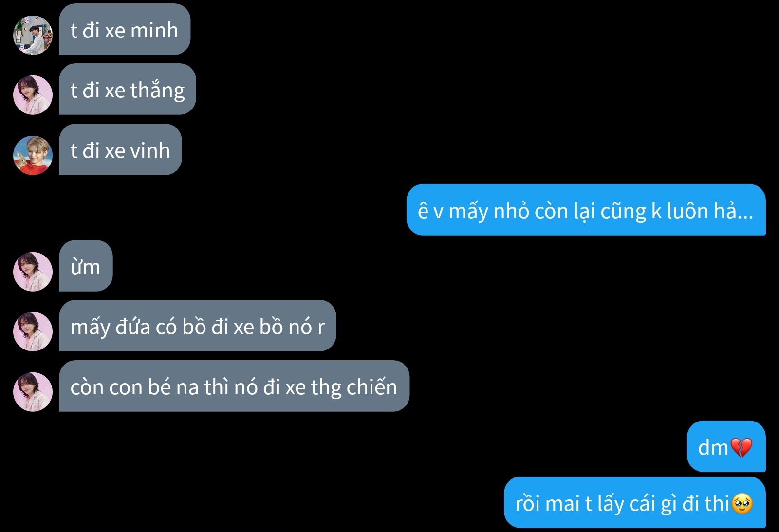Click the word 'thắng' in the second message
Viewport: 779px width, 532px height.
(157, 91)
